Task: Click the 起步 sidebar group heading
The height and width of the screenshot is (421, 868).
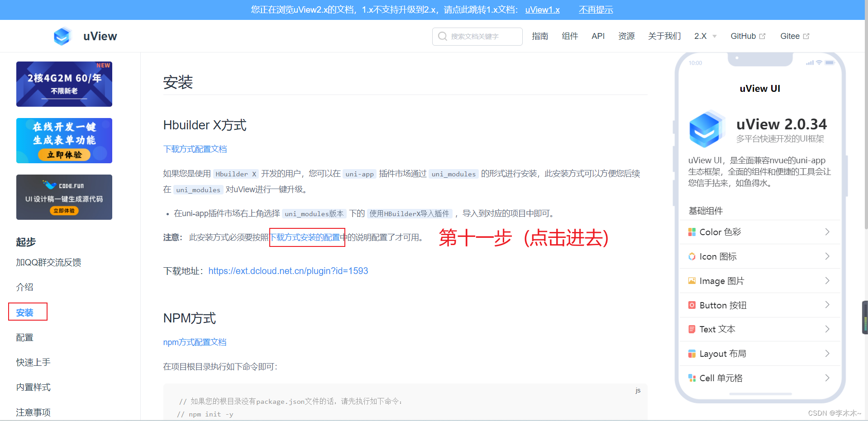Action: [x=26, y=242]
